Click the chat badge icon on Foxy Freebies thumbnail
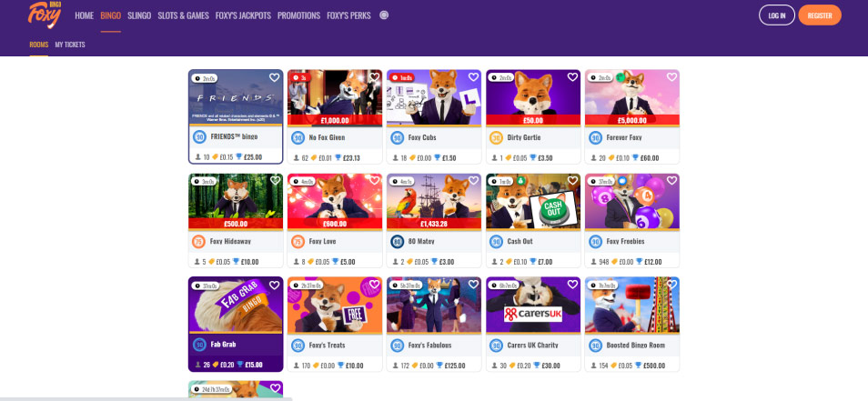 coord(621,180)
